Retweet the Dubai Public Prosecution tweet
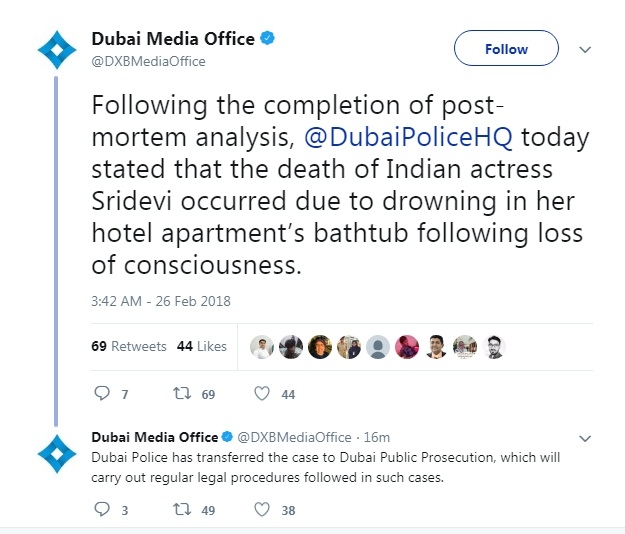This screenshot has height=534, width=625. tap(182, 509)
